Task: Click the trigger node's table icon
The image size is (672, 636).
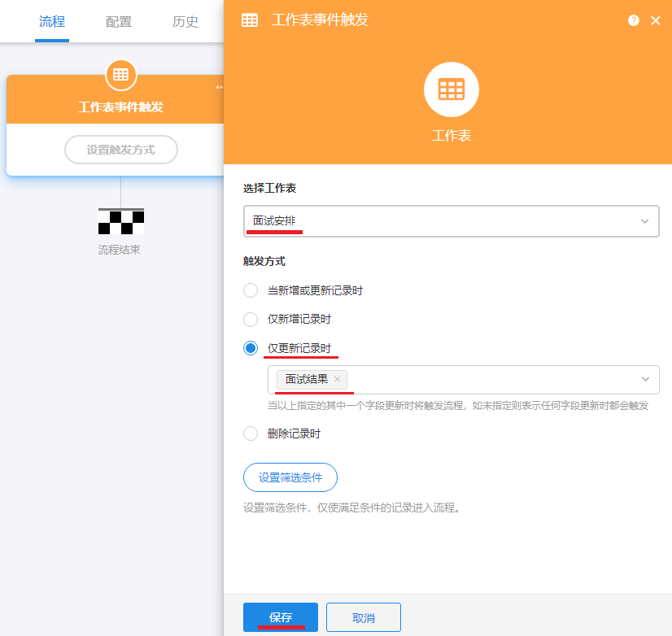Action: click(x=120, y=75)
